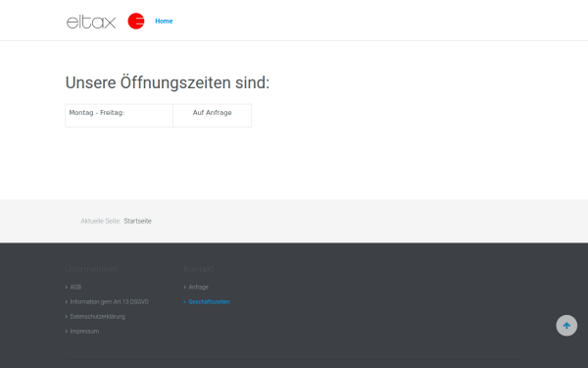
Task: Open the Impressum footer link
Action: (x=84, y=332)
